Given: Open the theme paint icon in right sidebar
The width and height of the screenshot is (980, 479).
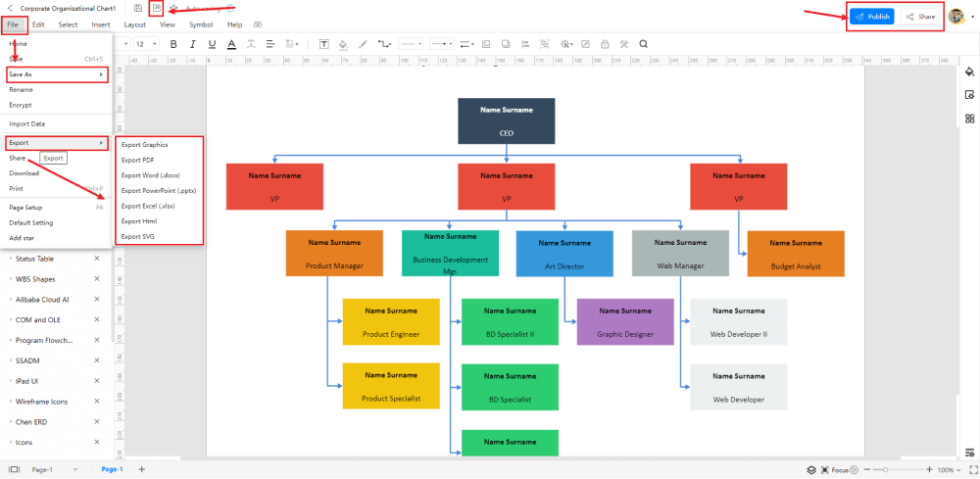Looking at the screenshot, I should [969, 71].
